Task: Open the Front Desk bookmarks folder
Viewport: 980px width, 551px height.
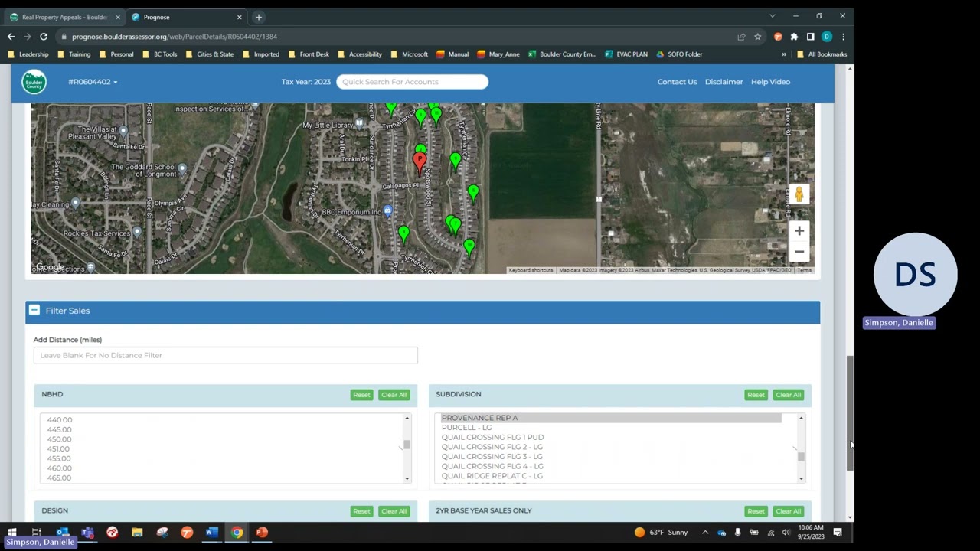Action: click(x=309, y=54)
